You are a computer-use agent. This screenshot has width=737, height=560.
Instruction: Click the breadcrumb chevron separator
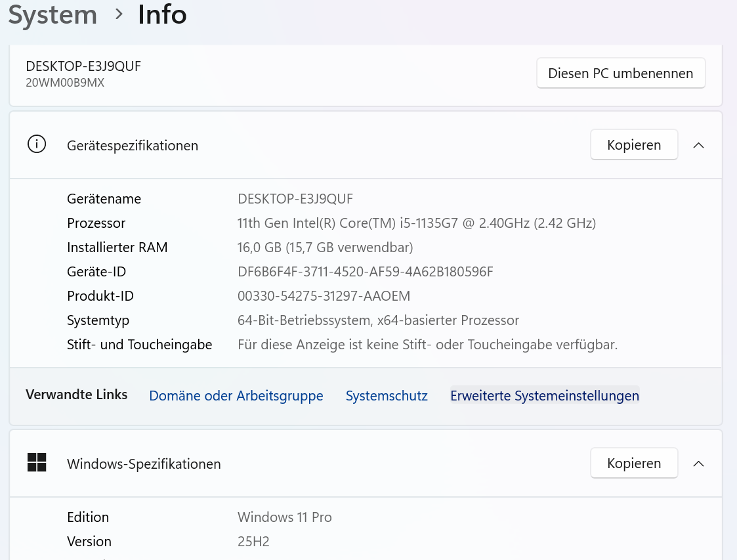point(119,15)
